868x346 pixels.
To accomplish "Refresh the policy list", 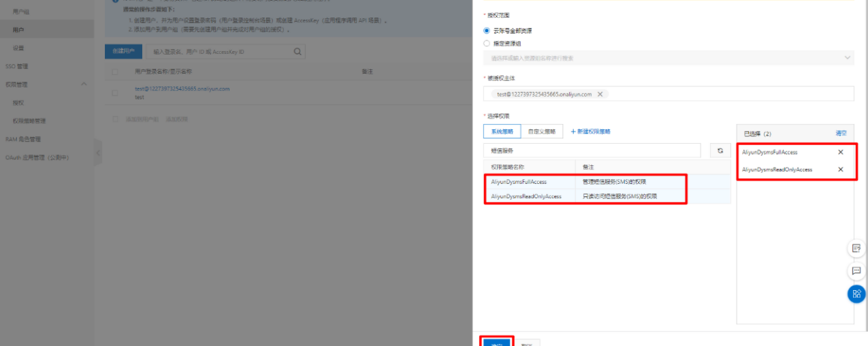I will (720, 150).
